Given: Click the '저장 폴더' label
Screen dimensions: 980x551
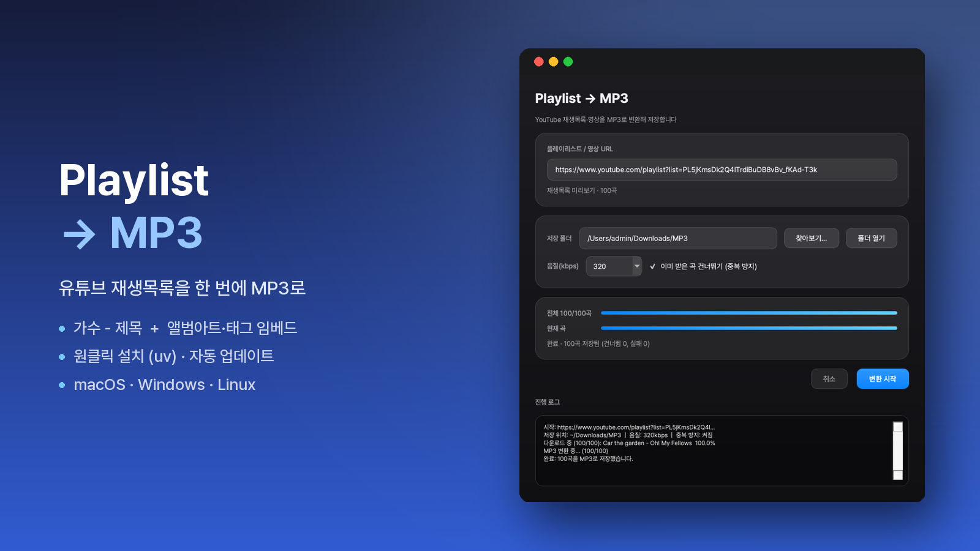Looking at the screenshot, I should [x=559, y=238].
